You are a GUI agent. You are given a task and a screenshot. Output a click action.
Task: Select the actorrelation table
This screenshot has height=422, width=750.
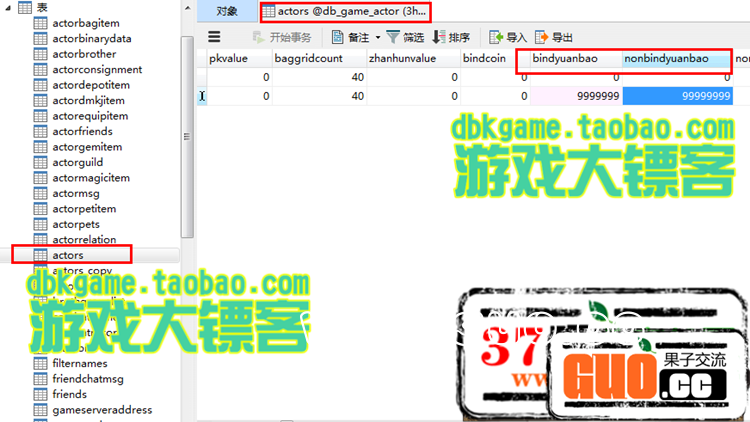(x=84, y=239)
